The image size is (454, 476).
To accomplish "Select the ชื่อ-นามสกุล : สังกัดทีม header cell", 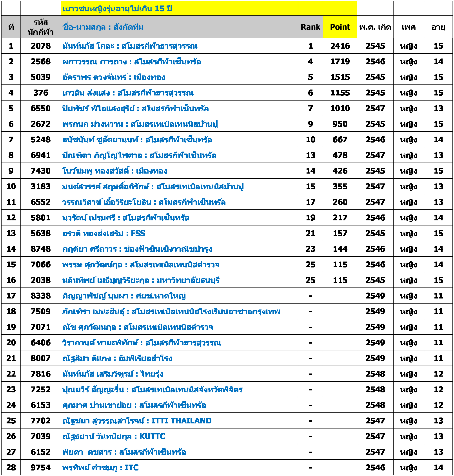I will pyautogui.click(x=103, y=27).
